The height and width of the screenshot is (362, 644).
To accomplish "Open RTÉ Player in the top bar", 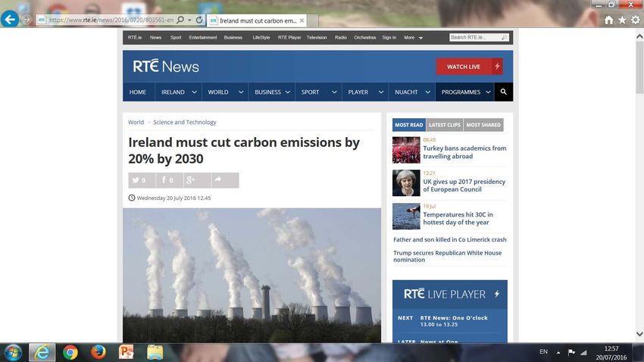I will click(x=289, y=37).
